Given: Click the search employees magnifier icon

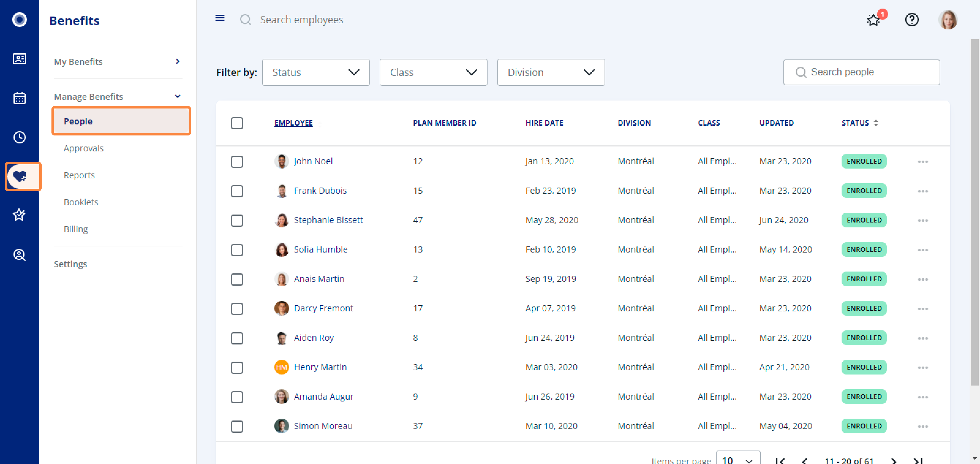Looking at the screenshot, I should click(246, 19).
